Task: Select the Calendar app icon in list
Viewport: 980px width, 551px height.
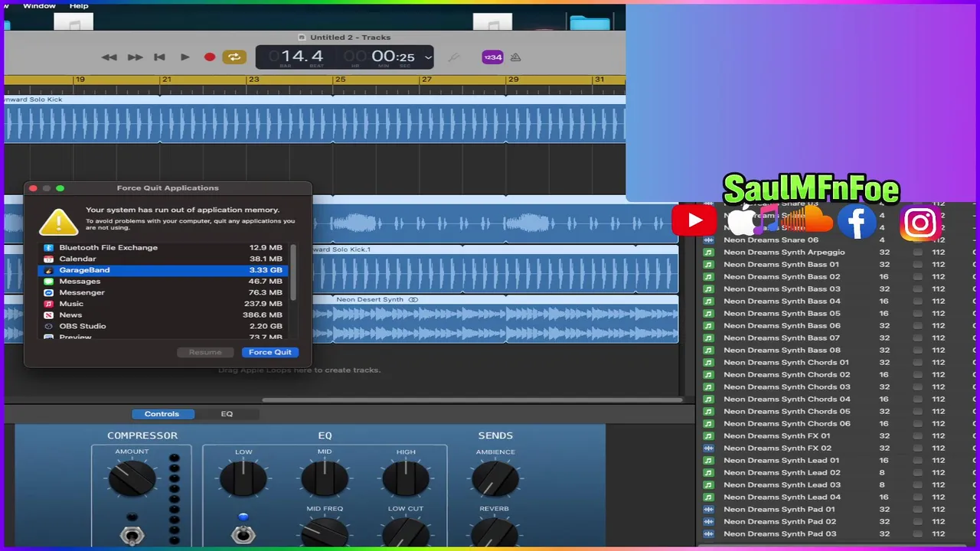Action: (48, 259)
